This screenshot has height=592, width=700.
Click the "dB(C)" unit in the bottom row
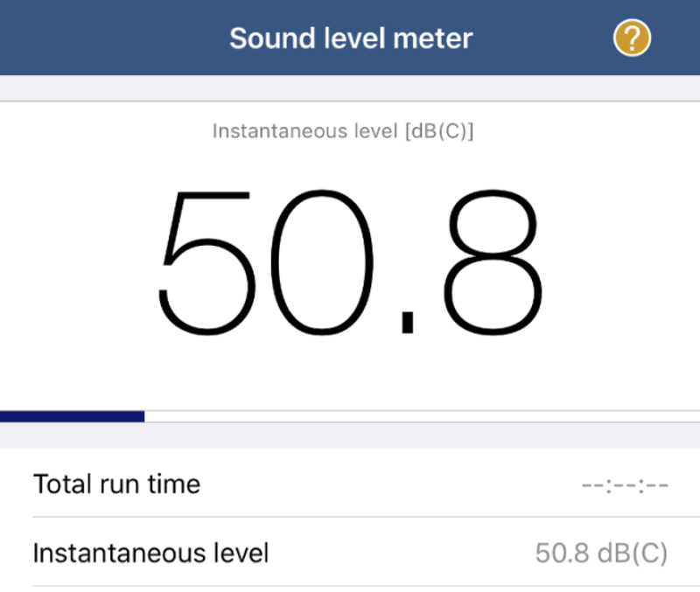pyautogui.click(x=635, y=553)
